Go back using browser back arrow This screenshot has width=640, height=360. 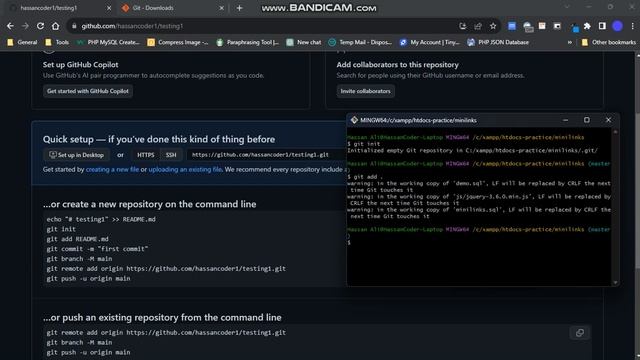(x=10, y=26)
